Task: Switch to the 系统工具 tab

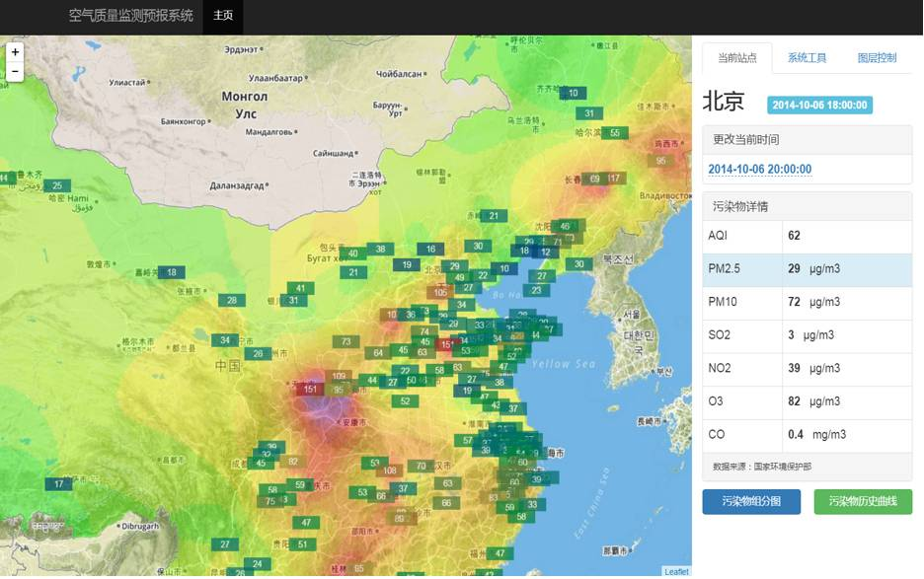Action: point(807,58)
